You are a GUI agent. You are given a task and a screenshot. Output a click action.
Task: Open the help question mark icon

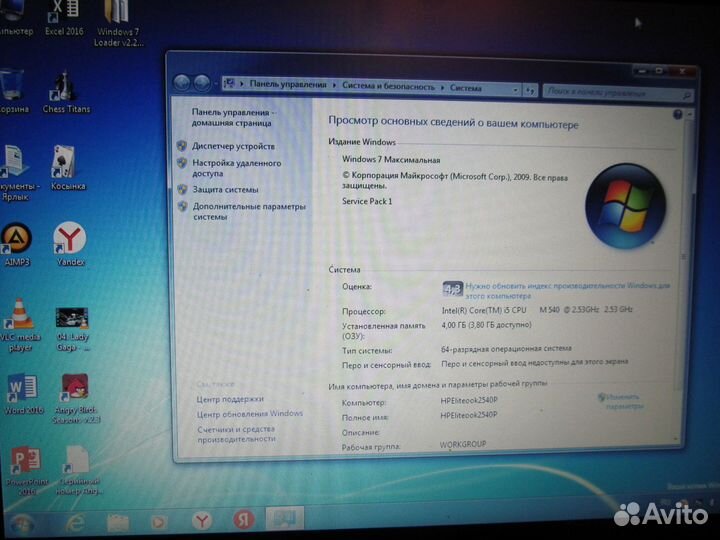pyautogui.click(x=678, y=114)
